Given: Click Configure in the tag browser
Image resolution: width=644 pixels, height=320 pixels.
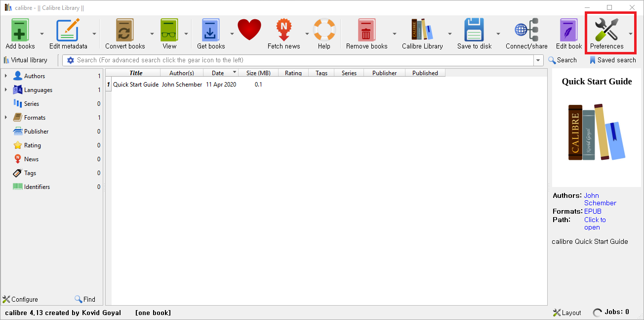Looking at the screenshot, I should pyautogui.click(x=20, y=299).
